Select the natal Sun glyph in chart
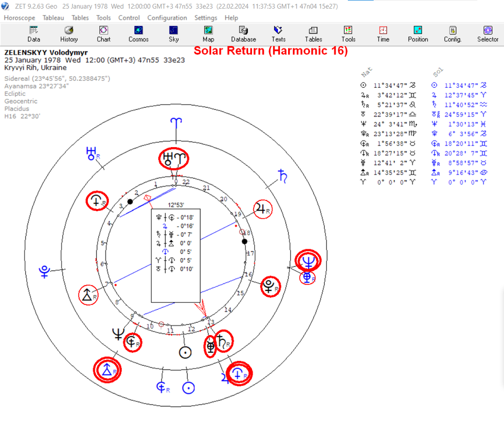This screenshot has width=504, height=431. click(x=185, y=352)
